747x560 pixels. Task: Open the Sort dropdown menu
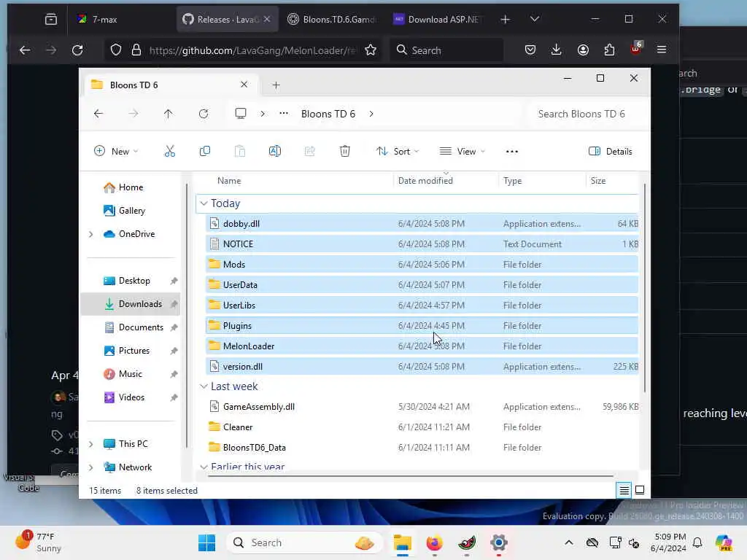(398, 152)
